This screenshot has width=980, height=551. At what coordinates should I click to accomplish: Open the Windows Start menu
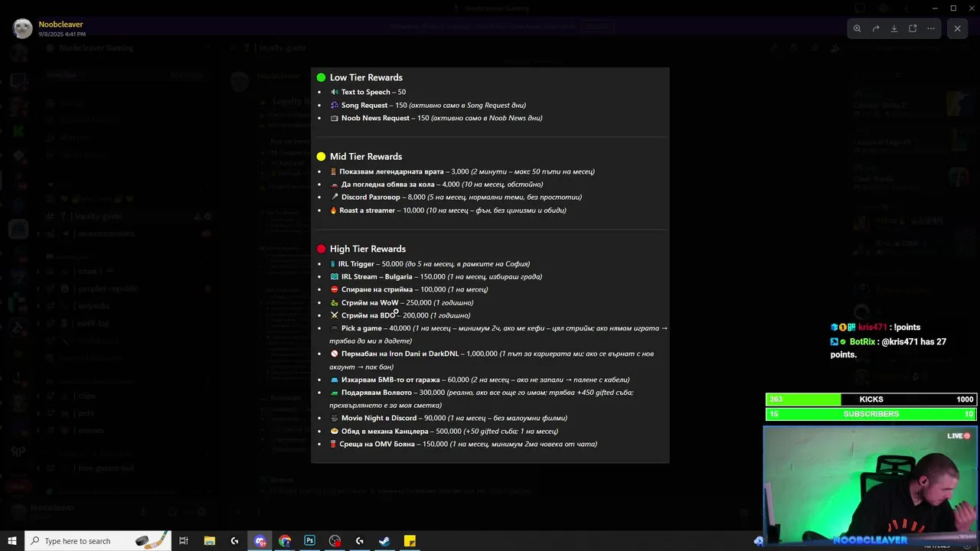tap(11, 541)
